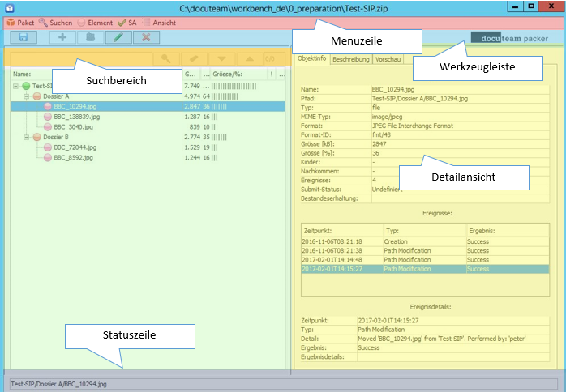Select BBC_72044.jpg in the tree
The height and width of the screenshot is (392, 566).
coord(75,147)
